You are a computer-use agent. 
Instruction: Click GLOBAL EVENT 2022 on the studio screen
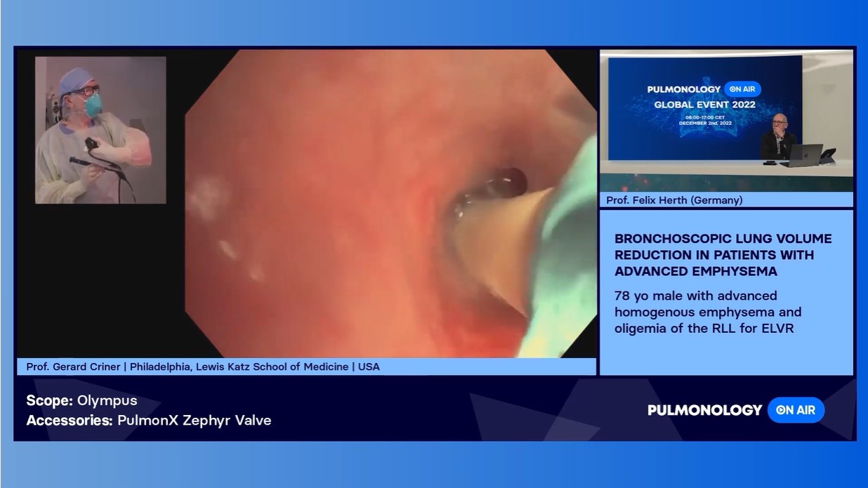coord(704,105)
